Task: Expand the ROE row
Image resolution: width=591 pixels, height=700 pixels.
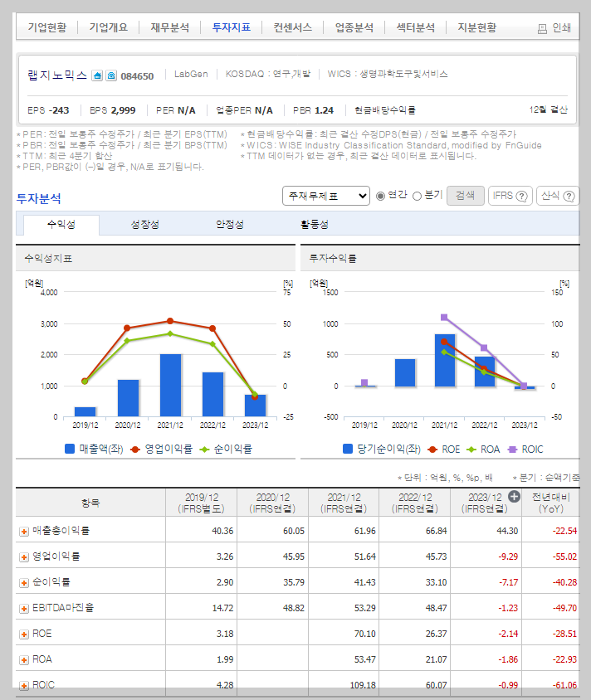Action: [x=24, y=634]
